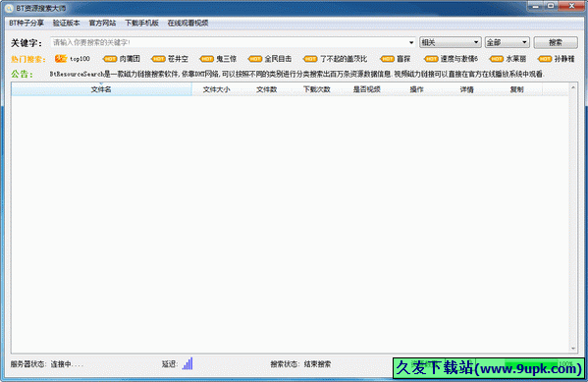Image resolution: width=588 pixels, height=382 pixels.
Task: Click the 延迟 signal strength bars icon
Action: pos(187,363)
